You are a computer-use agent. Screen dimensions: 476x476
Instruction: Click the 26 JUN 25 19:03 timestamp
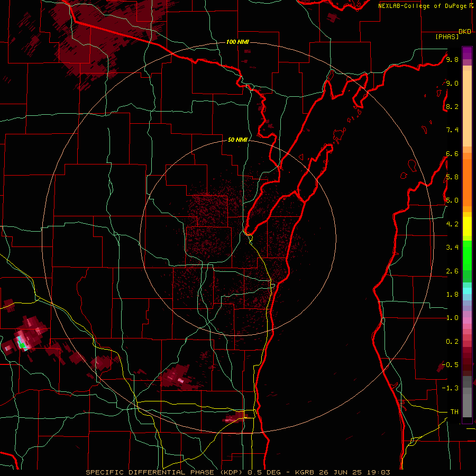pyautogui.click(x=354, y=472)
